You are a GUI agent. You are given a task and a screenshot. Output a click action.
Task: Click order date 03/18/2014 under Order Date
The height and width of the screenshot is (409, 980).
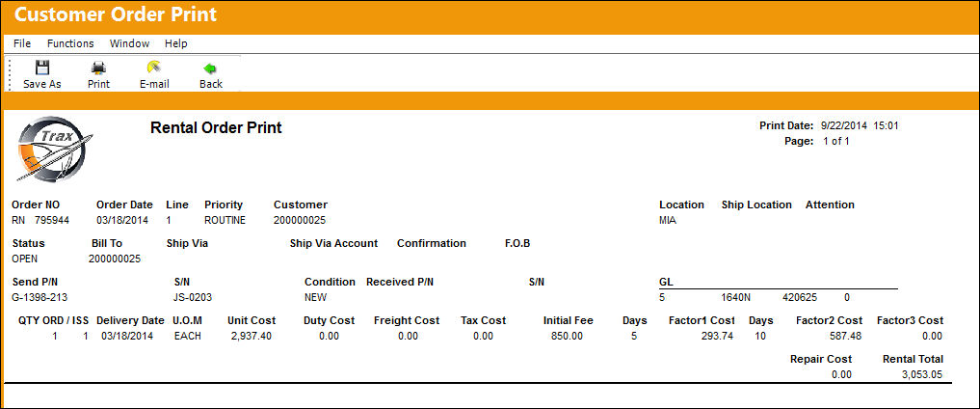120,220
